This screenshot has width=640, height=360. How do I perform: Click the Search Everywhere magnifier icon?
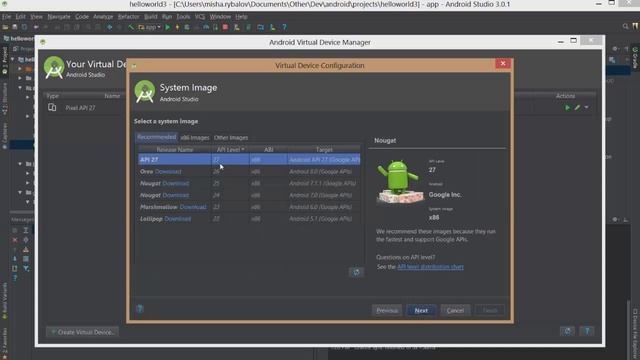tap(625, 27)
